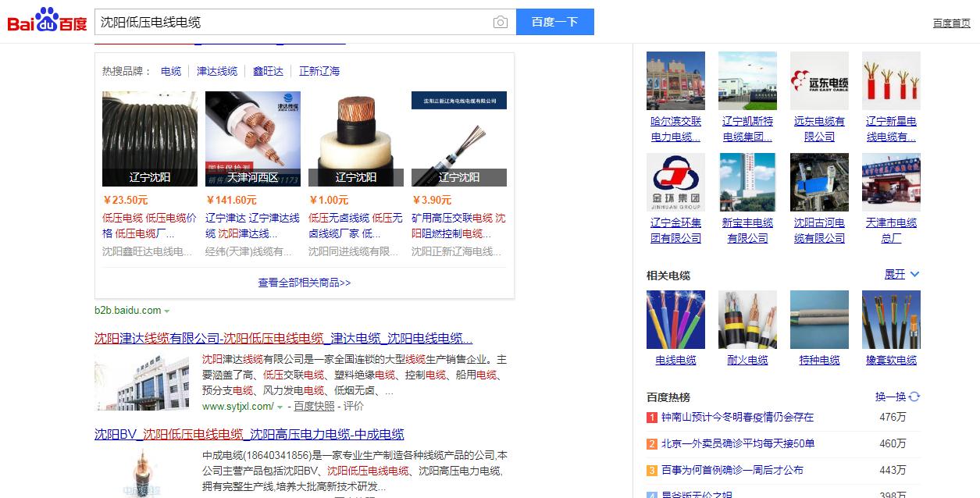Open 辽宁金环集团有限公司 text link
The height and width of the screenshot is (498, 980).
tap(676, 230)
